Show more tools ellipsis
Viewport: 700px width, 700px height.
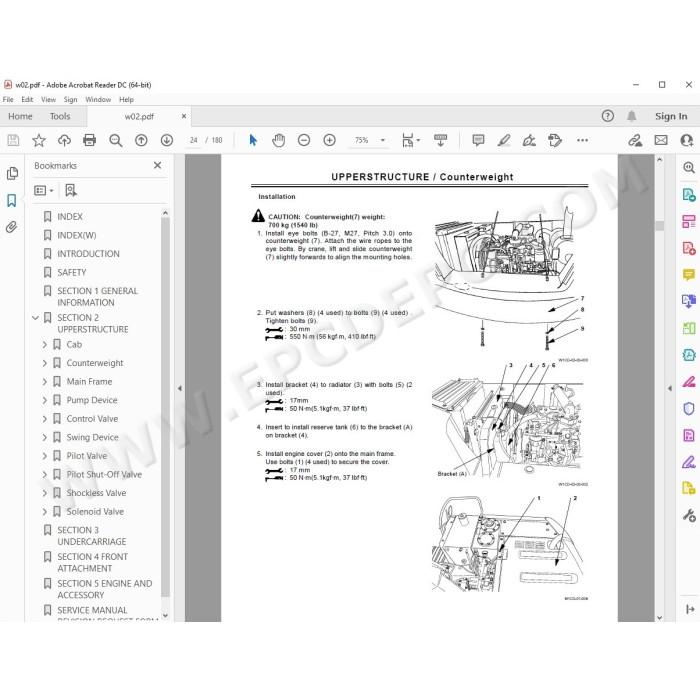[582, 140]
